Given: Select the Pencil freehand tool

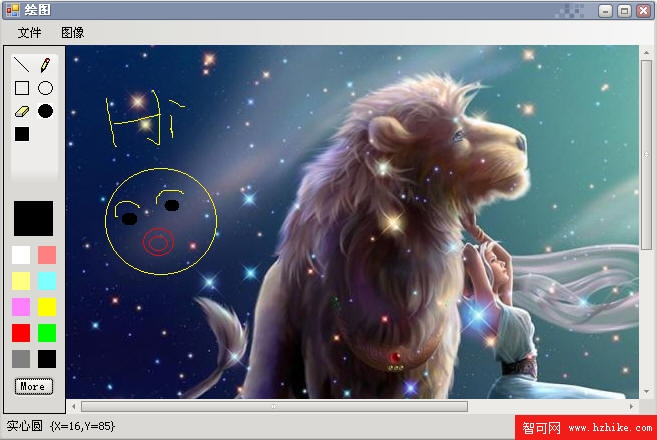Looking at the screenshot, I should point(45,65).
